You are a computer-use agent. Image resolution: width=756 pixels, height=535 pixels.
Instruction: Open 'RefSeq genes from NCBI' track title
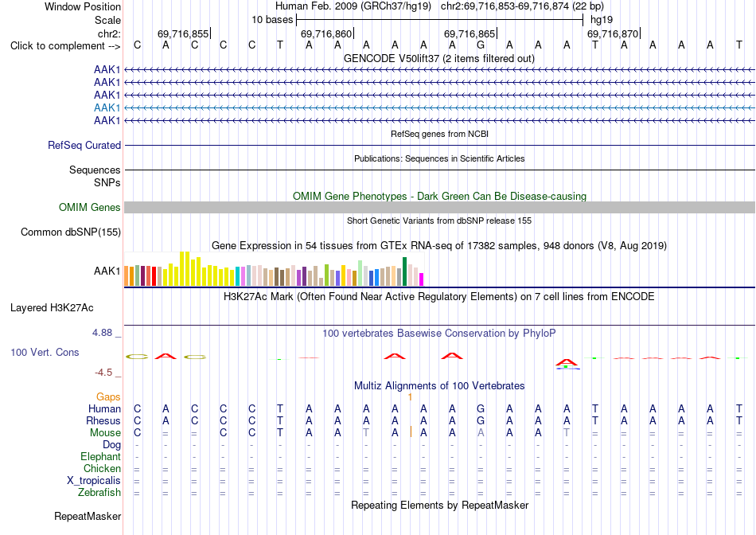pyautogui.click(x=439, y=134)
